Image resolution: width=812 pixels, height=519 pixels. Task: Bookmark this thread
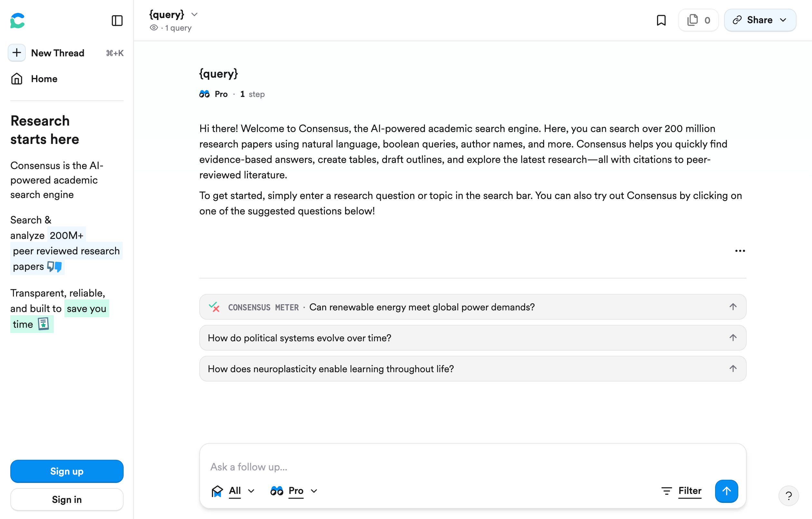(x=661, y=20)
